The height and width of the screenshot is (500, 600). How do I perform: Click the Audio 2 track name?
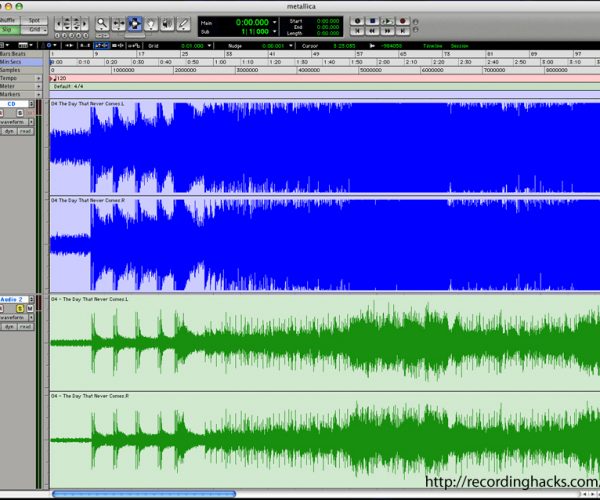click(14, 300)
